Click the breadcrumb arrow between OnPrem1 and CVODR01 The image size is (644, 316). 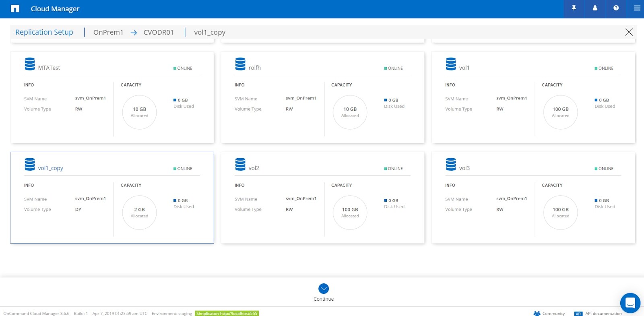point(134,33)
